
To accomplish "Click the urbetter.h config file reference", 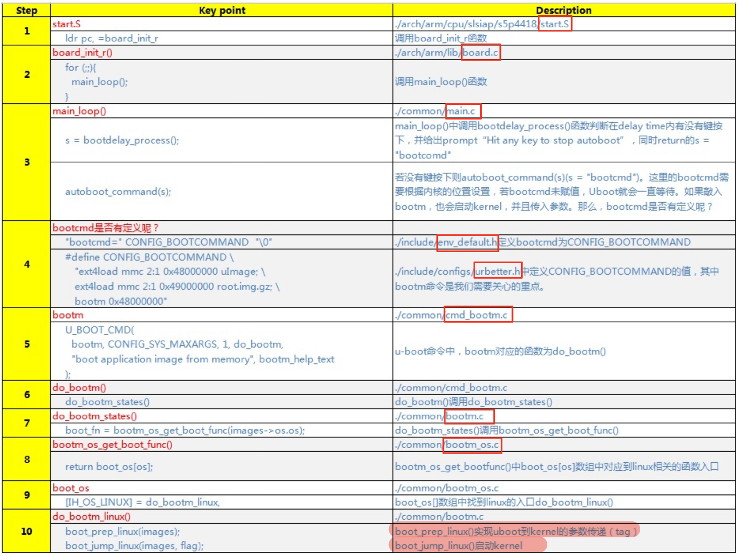I will pos(497,271).
